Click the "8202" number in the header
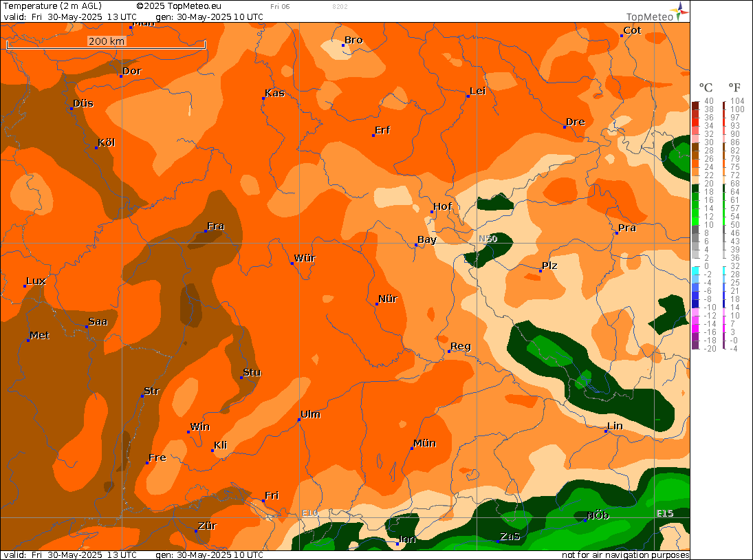 click(x=340, y=6)
